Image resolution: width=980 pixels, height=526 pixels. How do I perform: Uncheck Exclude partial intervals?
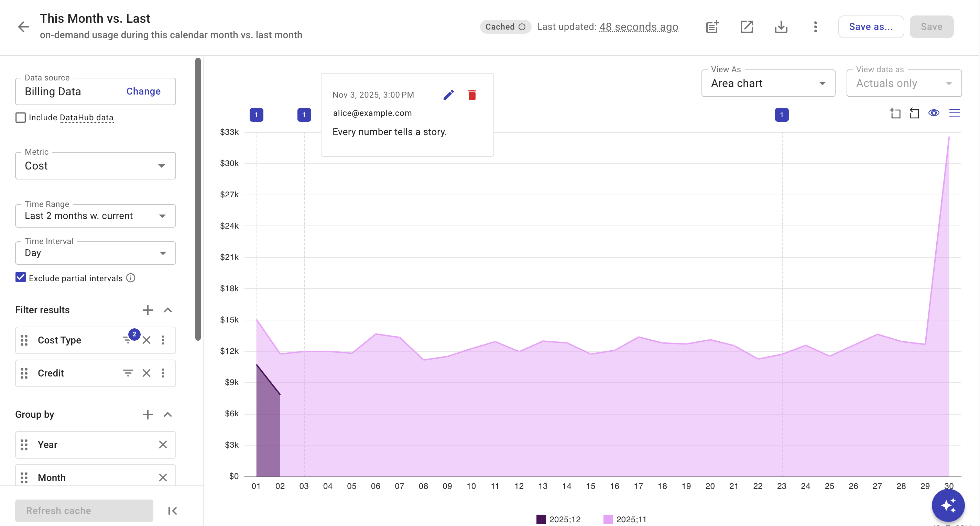click(x=21, y=278)
